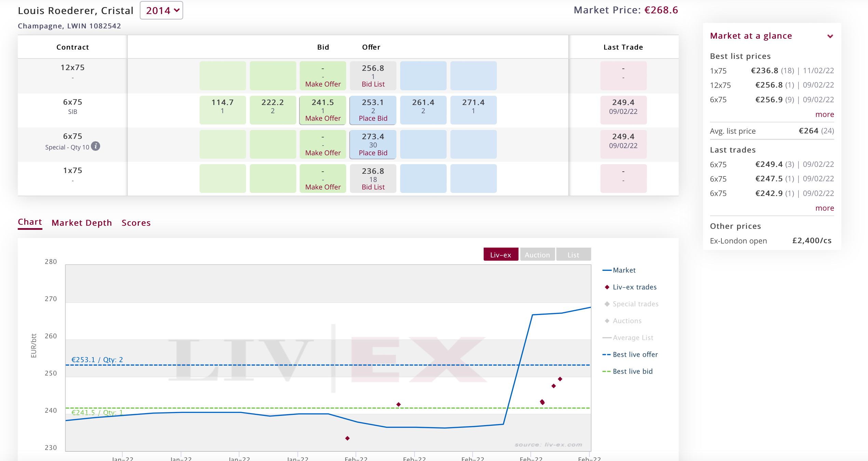Click 6x75 SIB last trade 249.4 cell
Viewport: 868px width, 461px height.
click(623, 110)
